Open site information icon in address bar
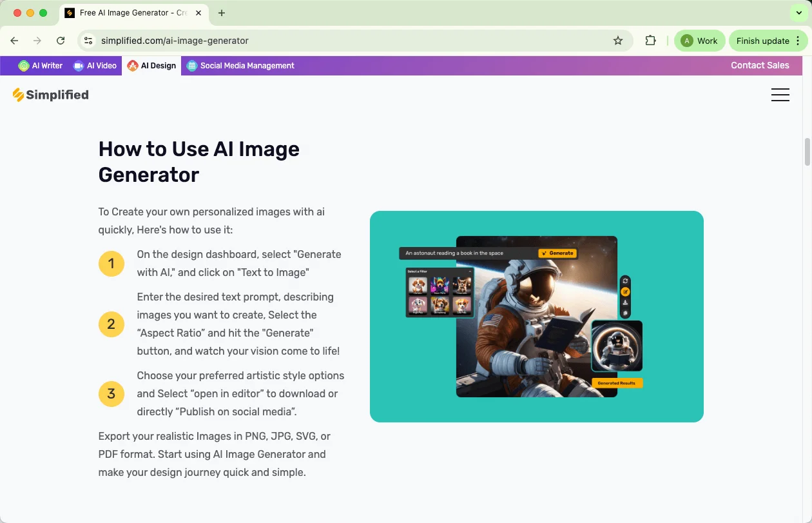812x523 pixels. pos(89,41)
